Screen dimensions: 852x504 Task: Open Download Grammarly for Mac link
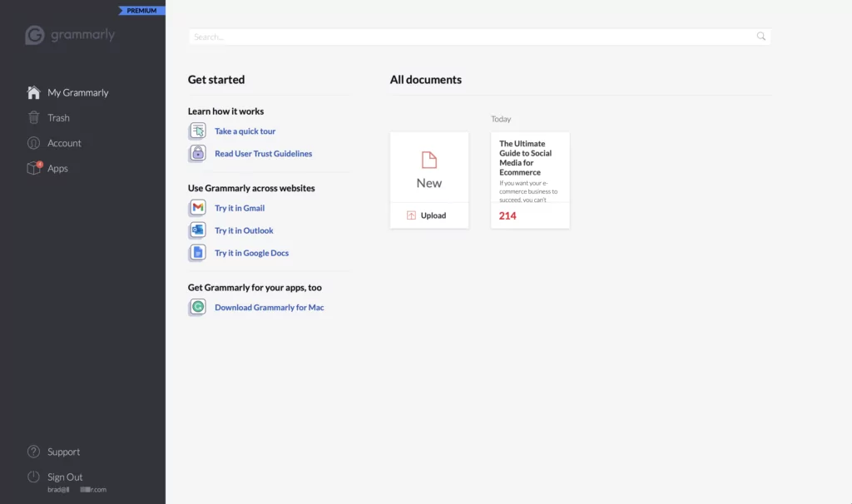(270, 308)
